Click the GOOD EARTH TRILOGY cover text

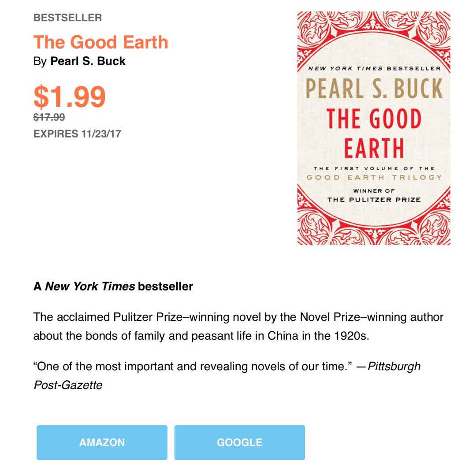tap(374, 177)
